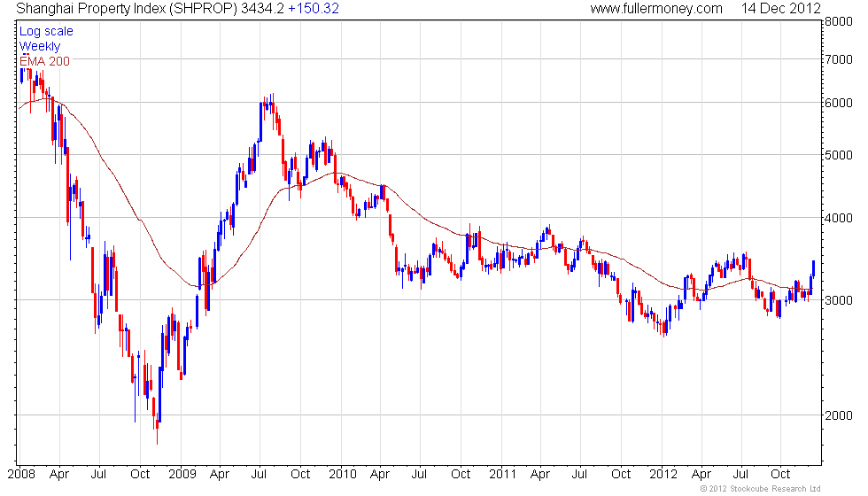Click the 2000 y-axis label
Viewport: 868px width, 496px height.
tap(838, 415)
